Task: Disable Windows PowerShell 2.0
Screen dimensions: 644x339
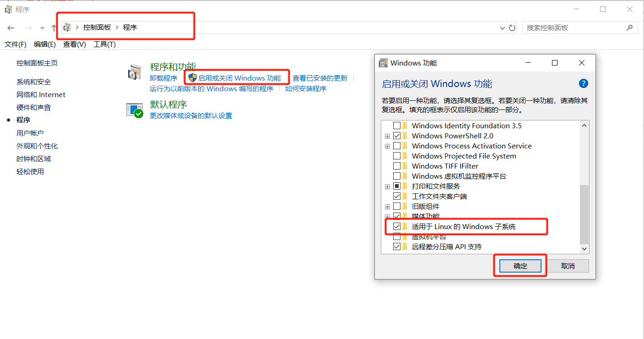Action: [397, 136]
